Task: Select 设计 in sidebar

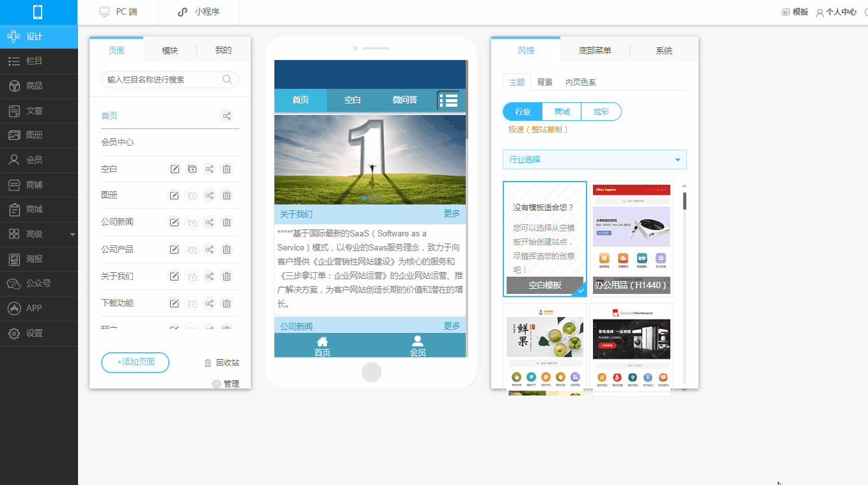Action: pos(39,36)
